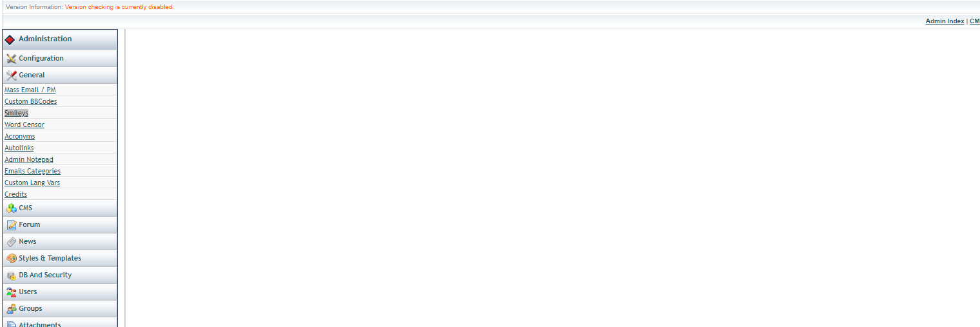Open the Admin Notepad link
Screen dimensions: 980x327
pos(29,159)
